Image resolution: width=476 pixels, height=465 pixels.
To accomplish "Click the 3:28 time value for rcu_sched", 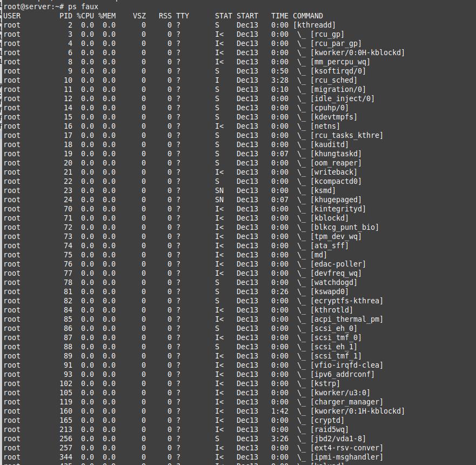I will (279, 80).
